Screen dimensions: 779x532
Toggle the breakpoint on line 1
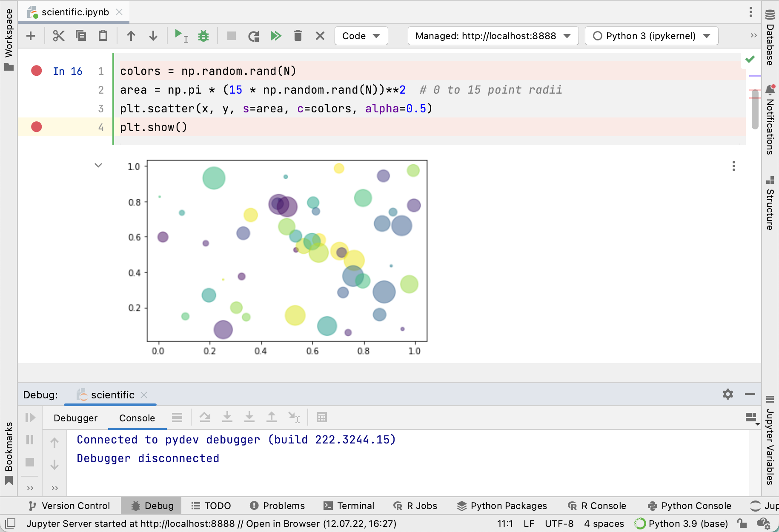pyautogui.click(x=37, y=71)
